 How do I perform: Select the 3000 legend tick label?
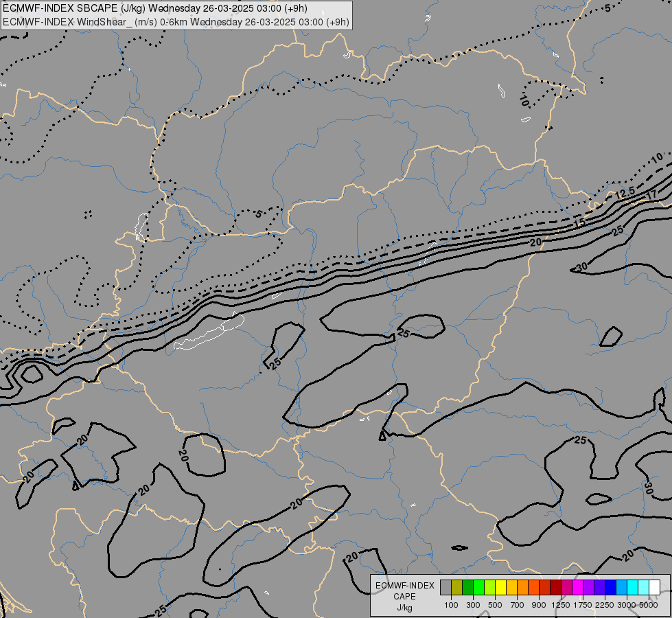(627, 605)
